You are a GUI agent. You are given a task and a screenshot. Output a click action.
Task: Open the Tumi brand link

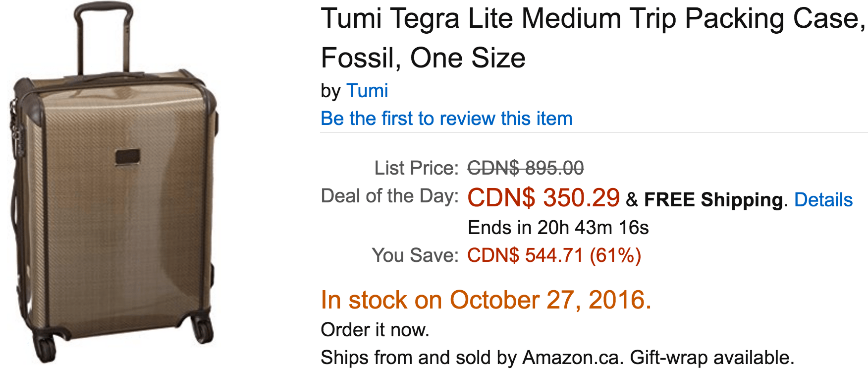pyautogui.click(x=367, y=91)
